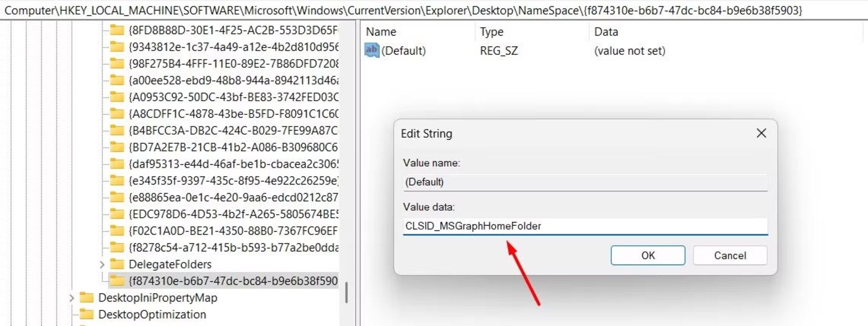The image size is (868, 326).
Task: Click the Type column header
Action: click(x=491, y=32)
